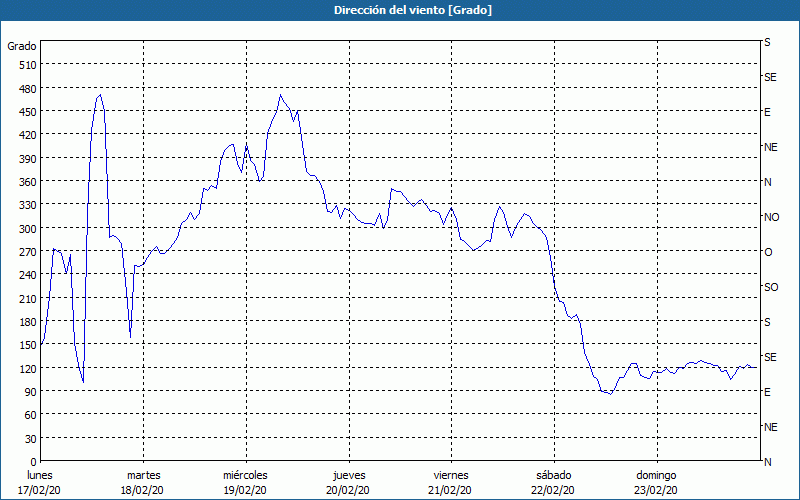
Task: Click the 450 degree axis label
Action: pos(28,112)
